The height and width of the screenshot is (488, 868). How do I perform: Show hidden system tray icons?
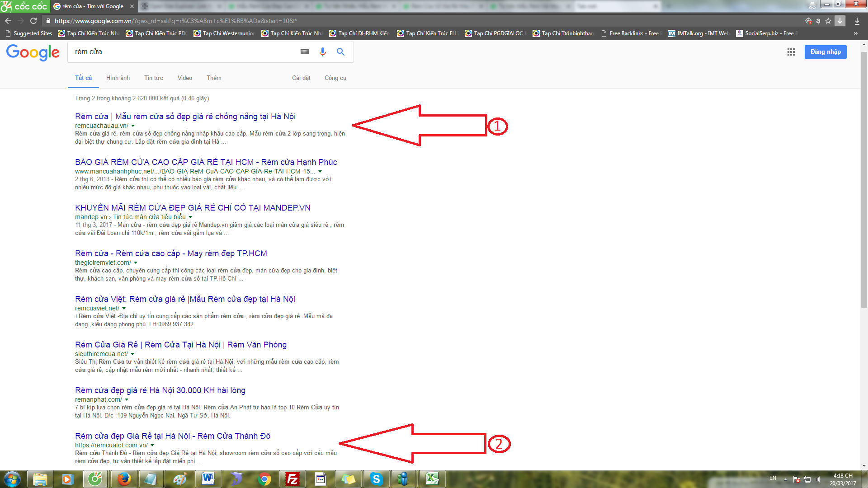pos(785,479)
